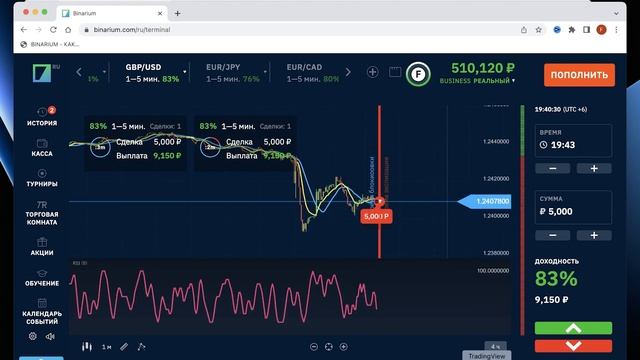Zoom in the chart
Screen dimensions: 640x360
pyautogui.click(x=344, y=347)
